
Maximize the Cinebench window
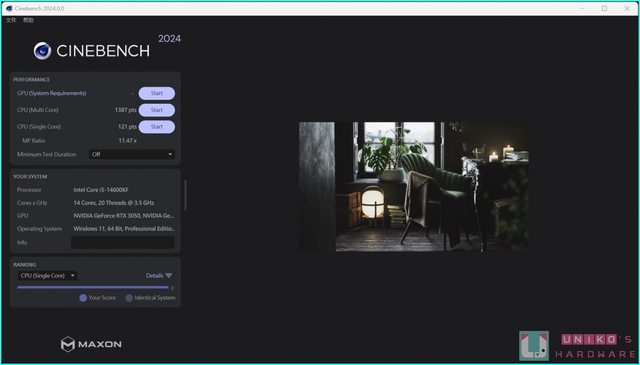tap(604, 8)
